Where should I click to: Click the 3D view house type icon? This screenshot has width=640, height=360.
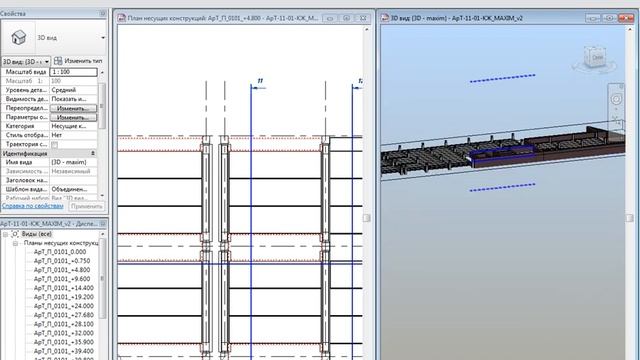click(x=18, y=38)
